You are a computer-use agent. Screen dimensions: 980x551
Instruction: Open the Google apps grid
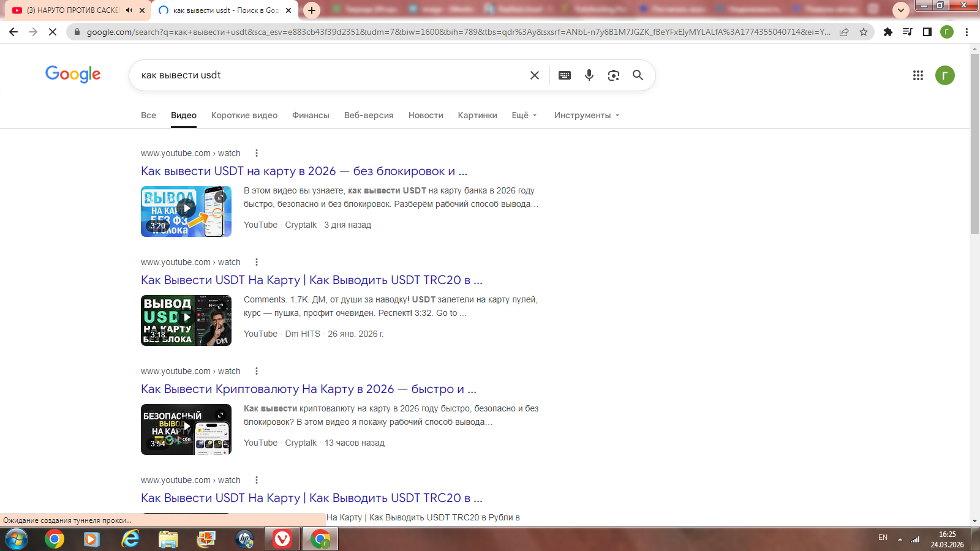click(x=918, y=75)
